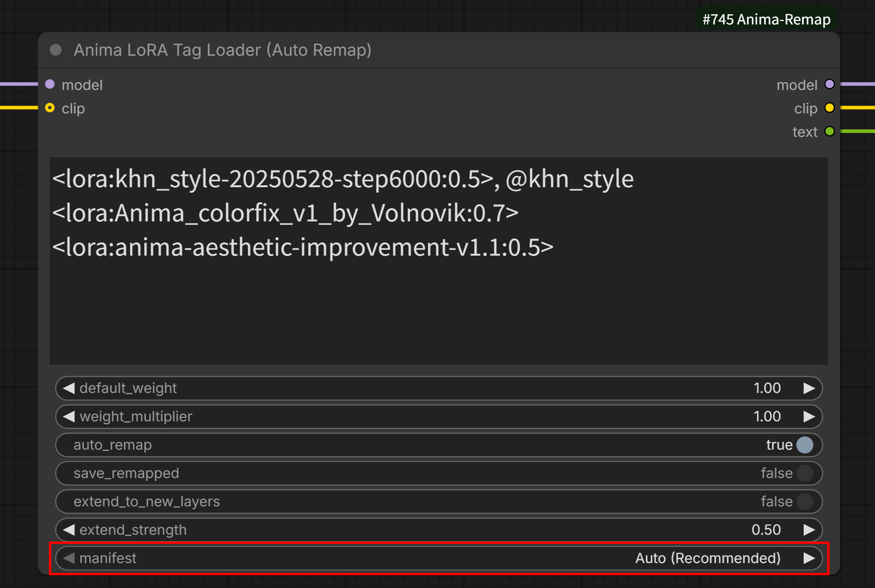Click the weight_multiplier value 1.00

pyautogui.click(x=767, y=416)
